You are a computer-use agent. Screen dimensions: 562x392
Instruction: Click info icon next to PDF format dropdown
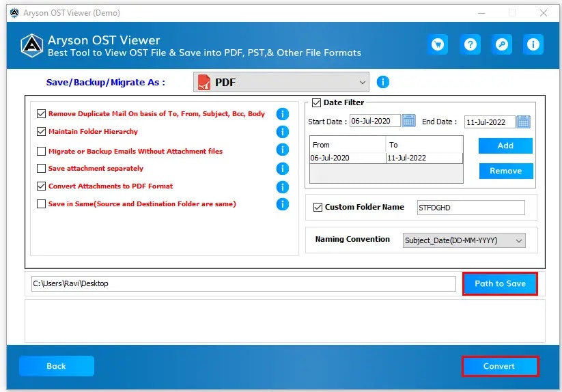(x=383, y=82)
